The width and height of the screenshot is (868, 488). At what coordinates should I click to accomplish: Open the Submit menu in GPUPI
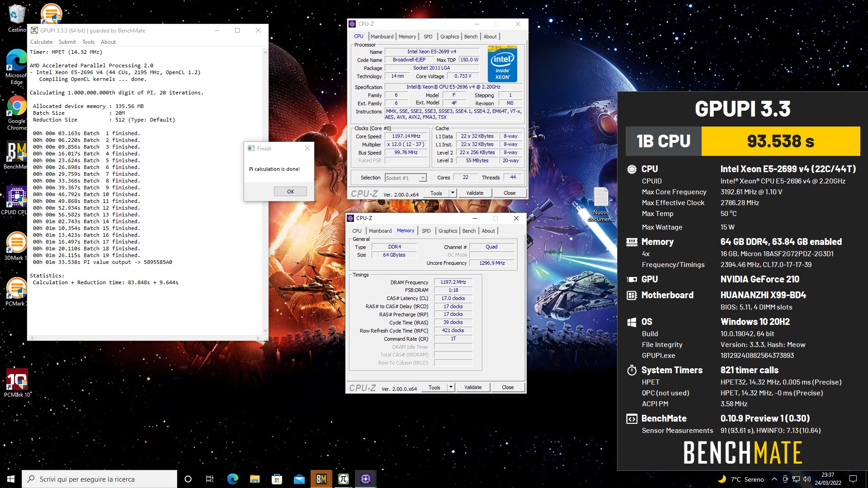tap(67, 42)
